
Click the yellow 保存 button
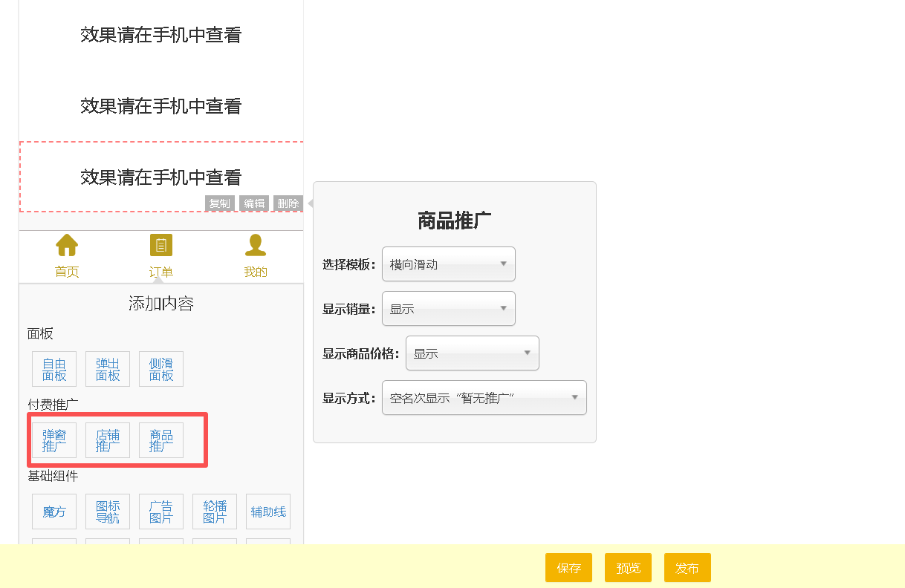[568, 568]
